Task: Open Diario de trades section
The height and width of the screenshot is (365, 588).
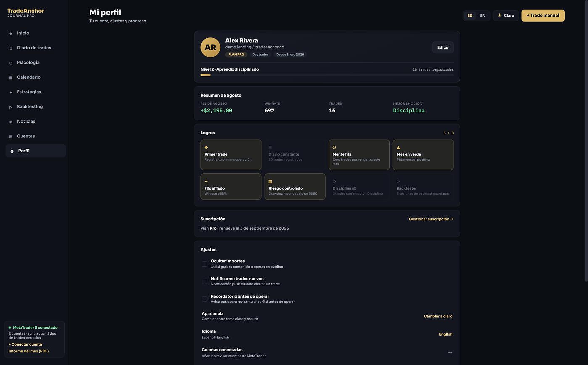Action: click(x=36, y=48)
